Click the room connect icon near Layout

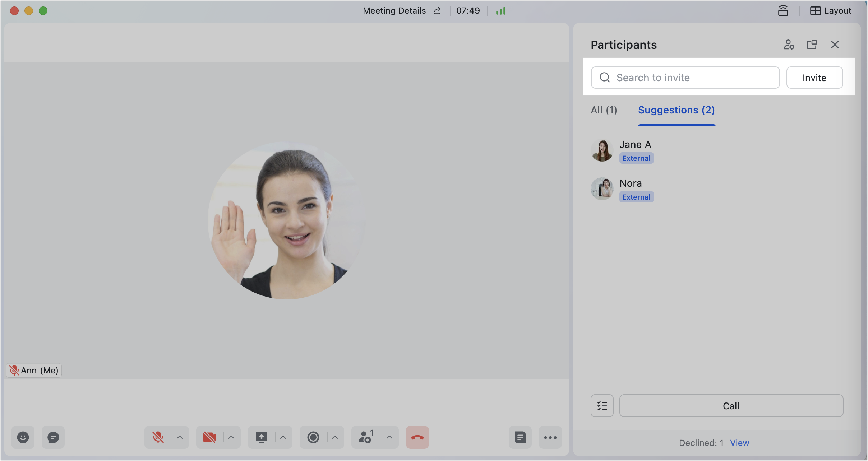[x=783, y=11]
